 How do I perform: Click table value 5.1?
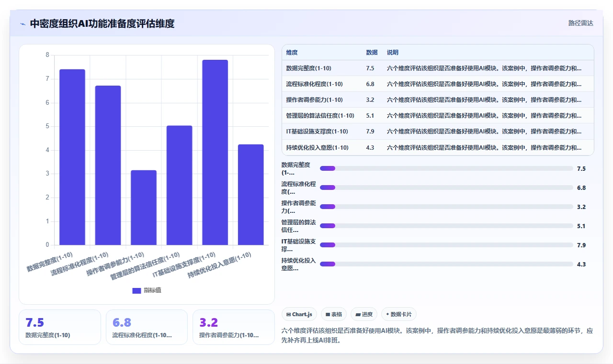point(370,116)
